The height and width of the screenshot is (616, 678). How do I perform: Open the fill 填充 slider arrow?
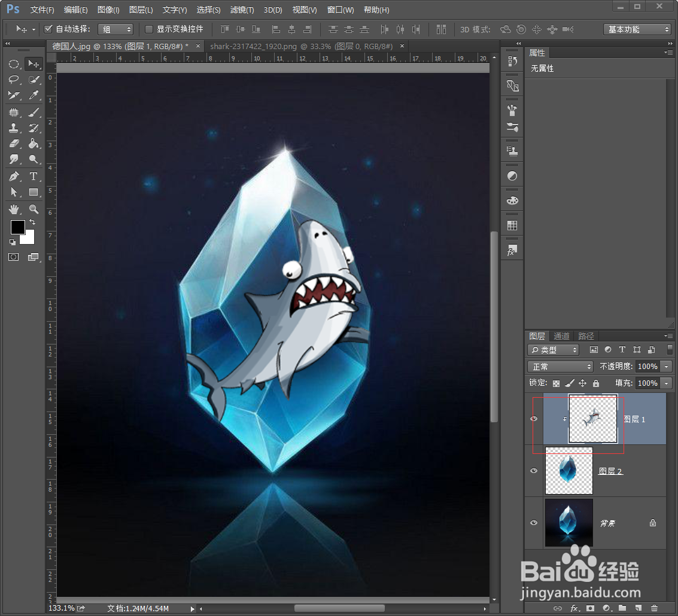[666, 383]
